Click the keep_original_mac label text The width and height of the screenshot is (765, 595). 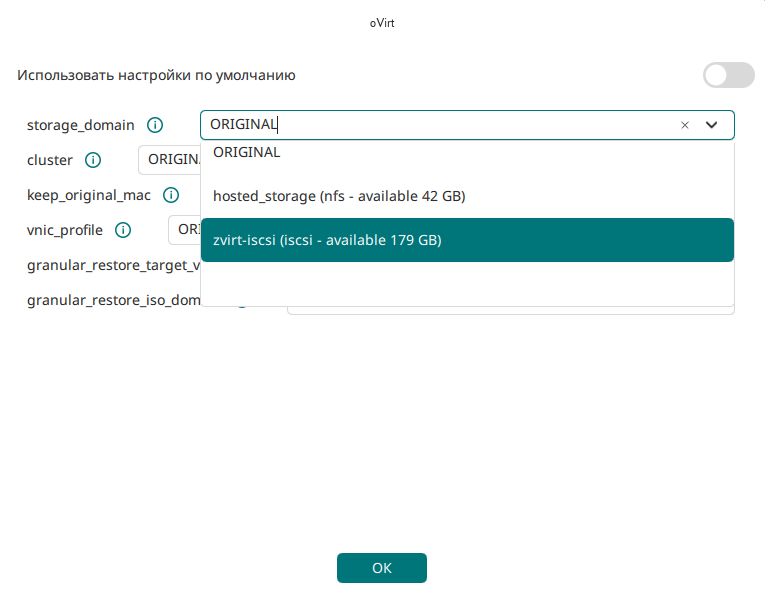click(88, 195)
